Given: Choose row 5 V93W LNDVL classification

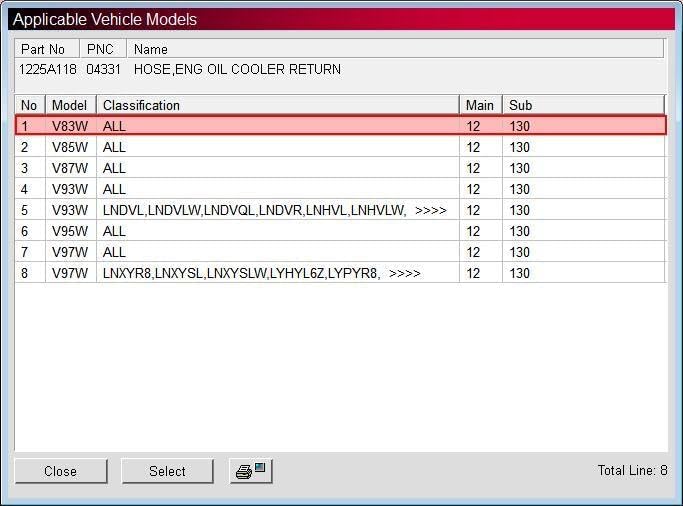Looking at the screenshot, I should tap(340, 210).
